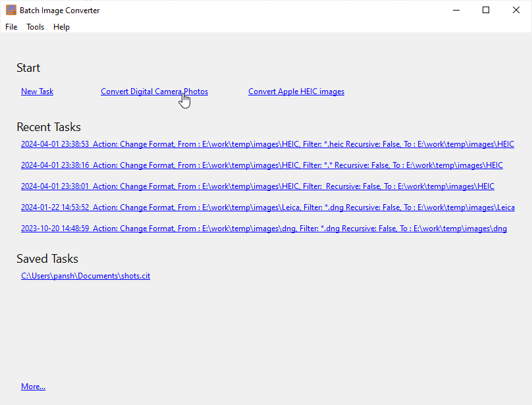
Task: Select Convert Apple HEIC images link
Action: (296, 92)
